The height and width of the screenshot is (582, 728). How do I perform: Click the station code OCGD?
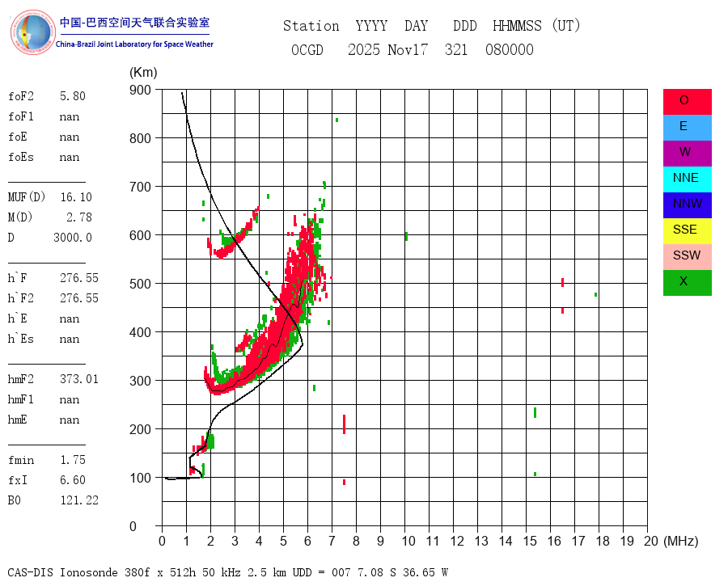tap(307, 49)
